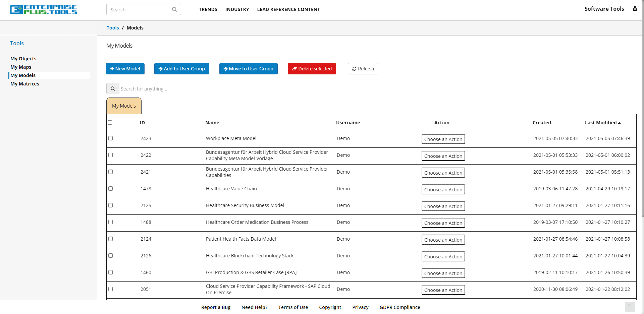This screenshot has height=314, width=644.
Task: Tick the Healthcare Value Chain checkbox
Action: (110, 188)
